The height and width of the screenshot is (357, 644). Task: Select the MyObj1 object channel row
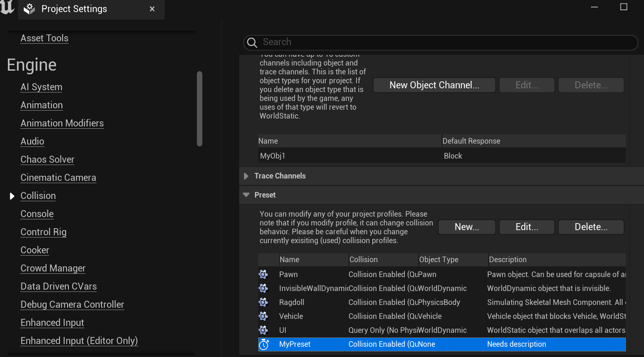click(442, 156)
